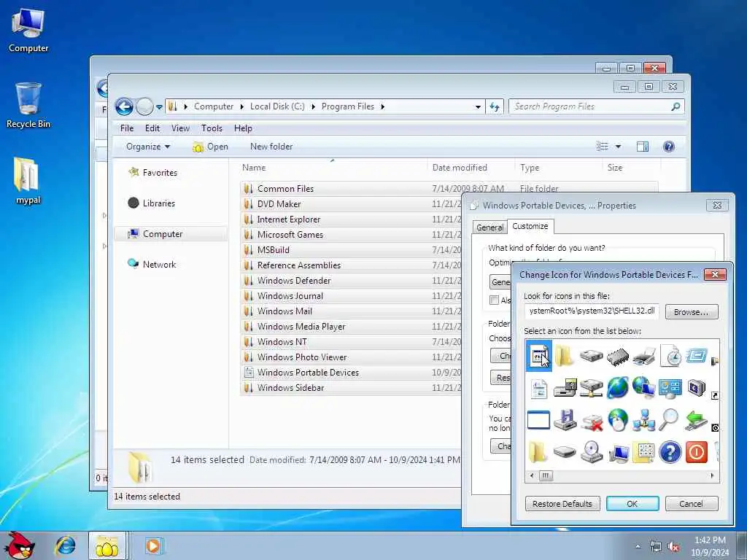The height and width of the screenshot is (560, 747).
Task: Pick the text document icon below the selected icon
Action: 539,389
